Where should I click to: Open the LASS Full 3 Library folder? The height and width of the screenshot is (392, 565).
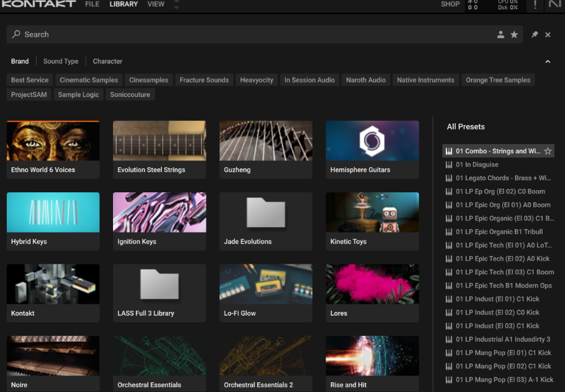(x=159, y=293)
